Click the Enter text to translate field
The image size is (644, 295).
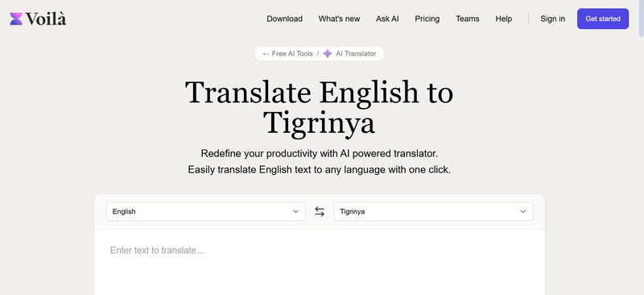tap(320, 262)
